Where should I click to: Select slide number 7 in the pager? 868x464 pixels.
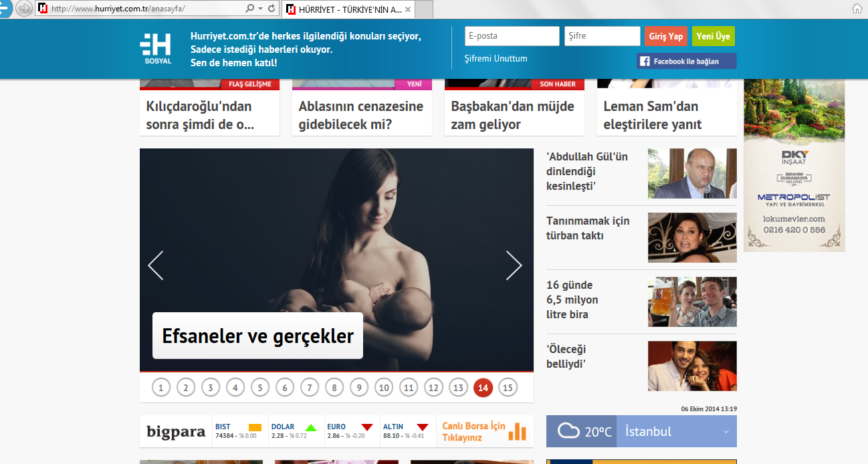pos(310,387)
